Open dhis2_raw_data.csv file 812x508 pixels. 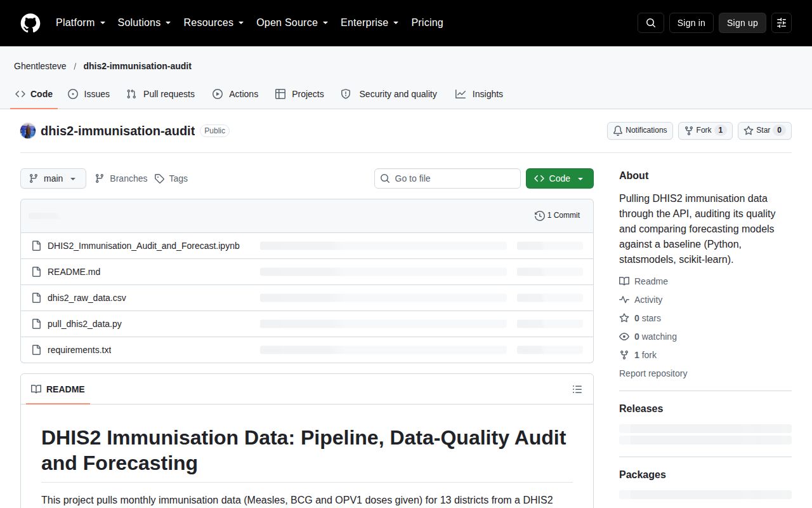pyautogui.click(x=87, y=298)
